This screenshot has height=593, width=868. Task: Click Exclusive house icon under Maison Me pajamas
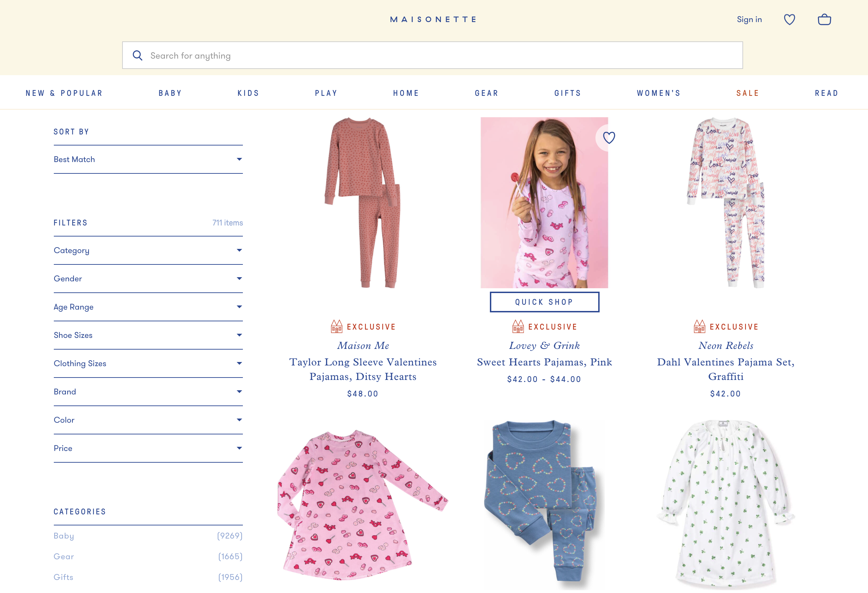click(x=336, y=326)
